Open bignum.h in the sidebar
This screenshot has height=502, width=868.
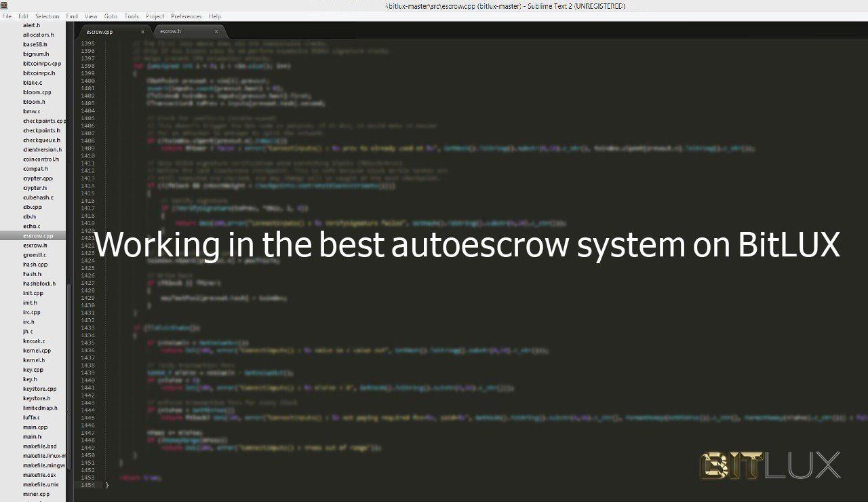36,54
